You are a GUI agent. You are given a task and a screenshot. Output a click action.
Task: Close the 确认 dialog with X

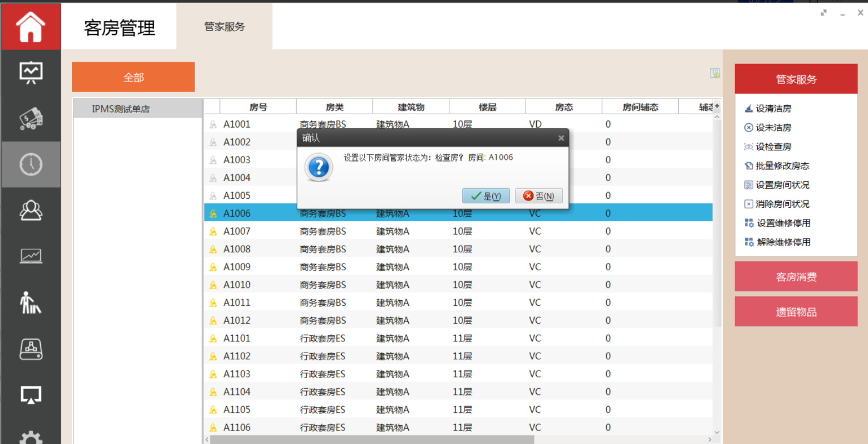coord(561,138)
